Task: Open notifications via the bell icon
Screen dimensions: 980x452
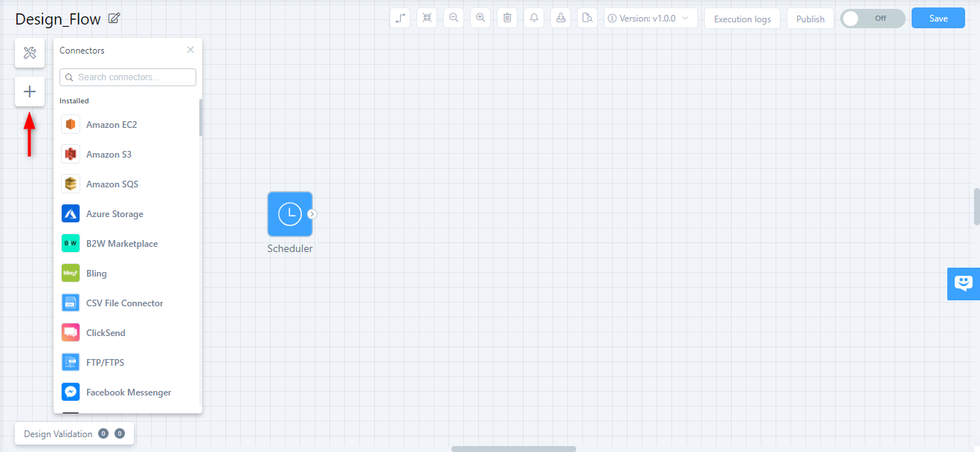Action: coord(533,17)
